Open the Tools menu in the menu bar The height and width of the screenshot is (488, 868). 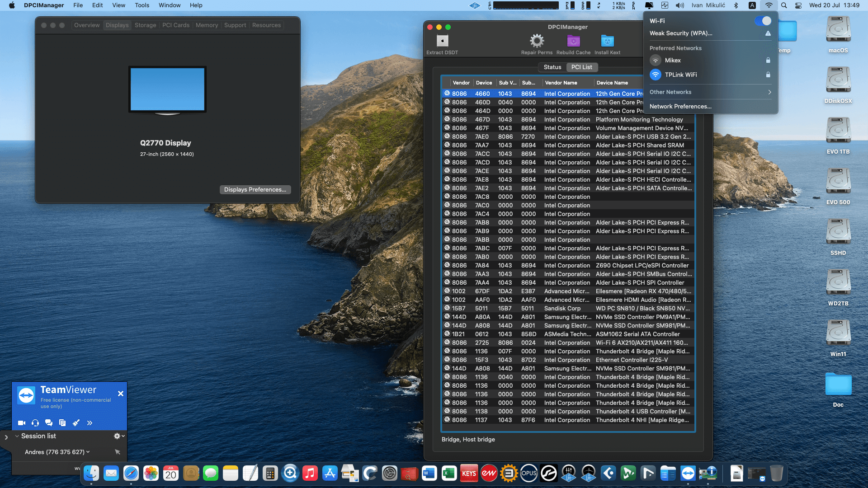[142, 5]
